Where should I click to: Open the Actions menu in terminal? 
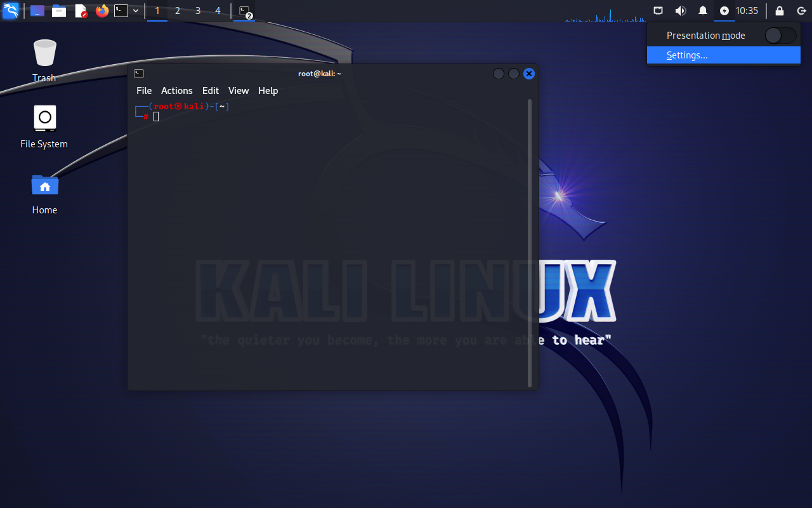point(176,91)
